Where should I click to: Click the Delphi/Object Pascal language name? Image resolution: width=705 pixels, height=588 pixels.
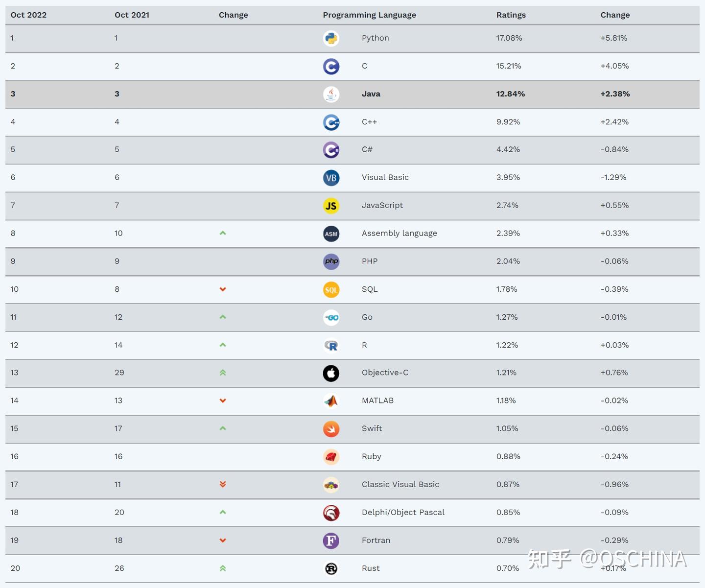pyautogui.click(x=403, y=512)
